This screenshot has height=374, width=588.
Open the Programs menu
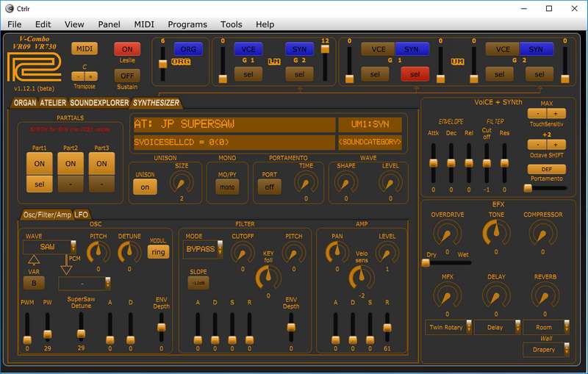point(187,24)
